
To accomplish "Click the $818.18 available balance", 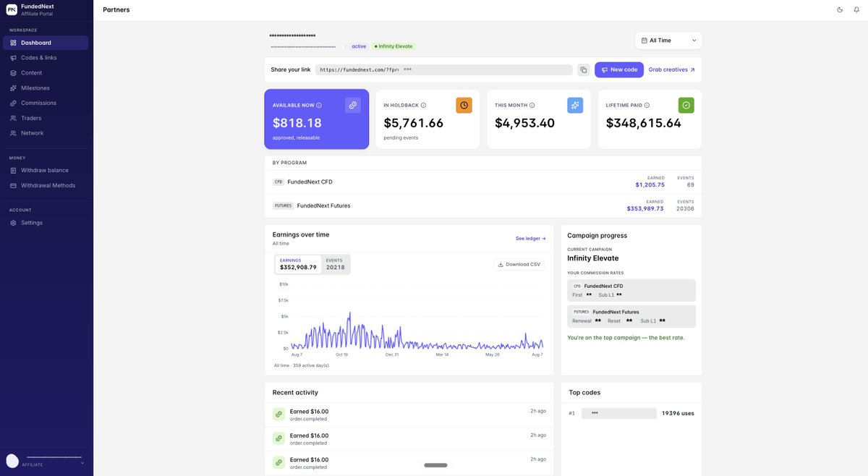I will pyautogui.click(x=297, y=123).
